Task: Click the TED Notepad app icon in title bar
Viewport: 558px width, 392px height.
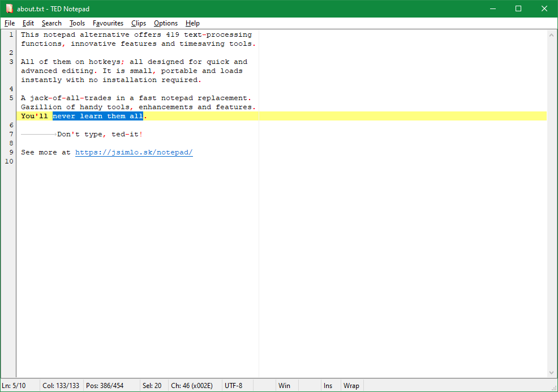Action: tap(9, 8)
